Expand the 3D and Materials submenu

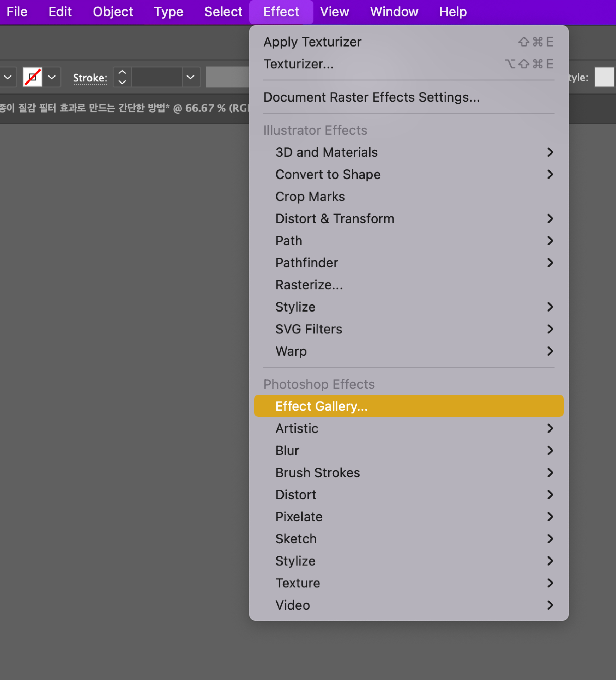pyautogui.click(x=409, y=153)
